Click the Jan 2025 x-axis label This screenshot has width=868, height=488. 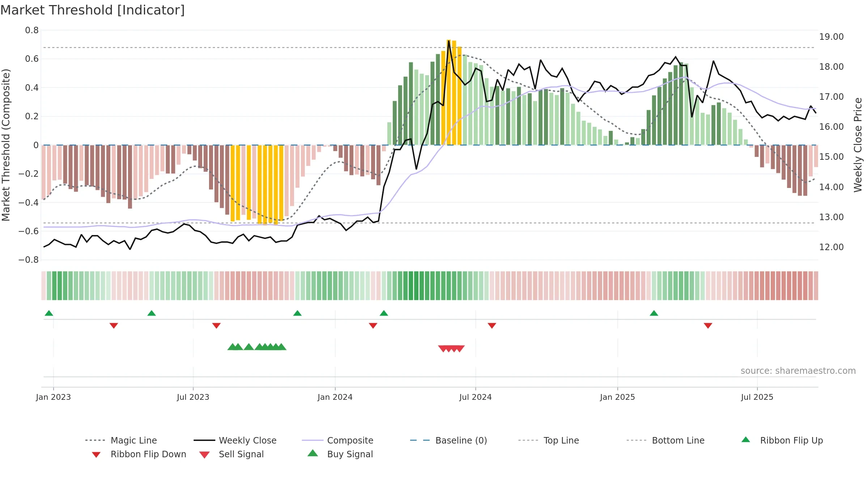tap(617, 397)
